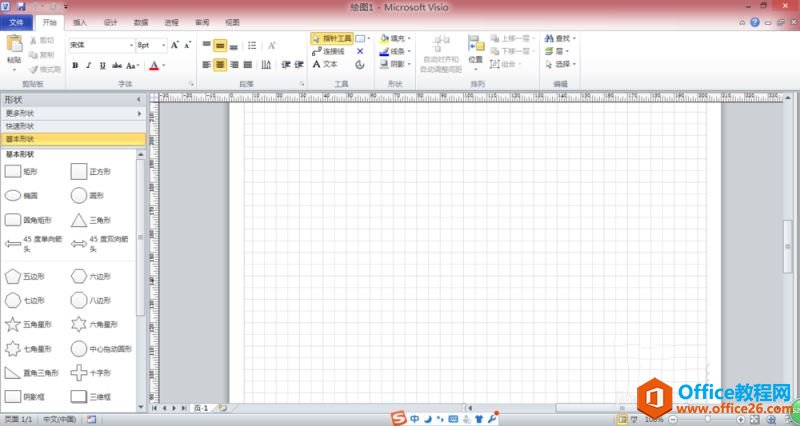800x426 pixels.
Task: Click the language 中文(中国) status entry
Action: tap(60, 419)
